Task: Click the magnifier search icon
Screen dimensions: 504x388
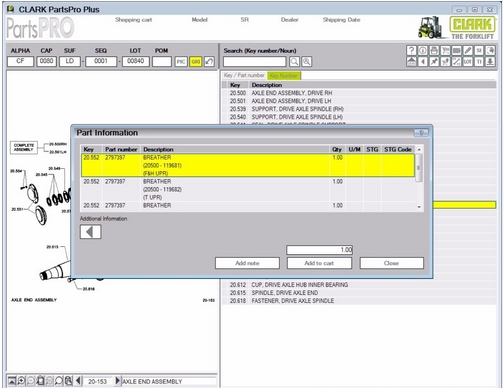Action: coord(294,62)
